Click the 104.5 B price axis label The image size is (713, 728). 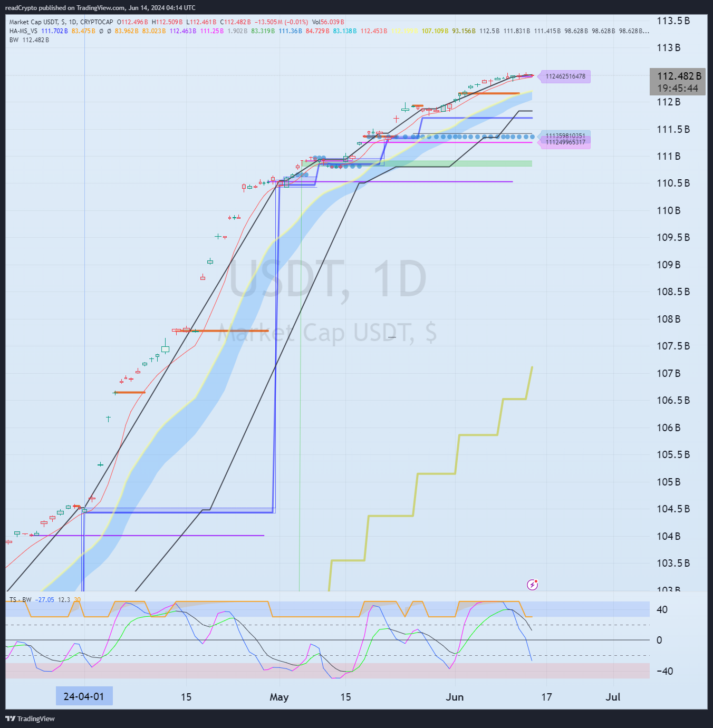tap(673, 509)
